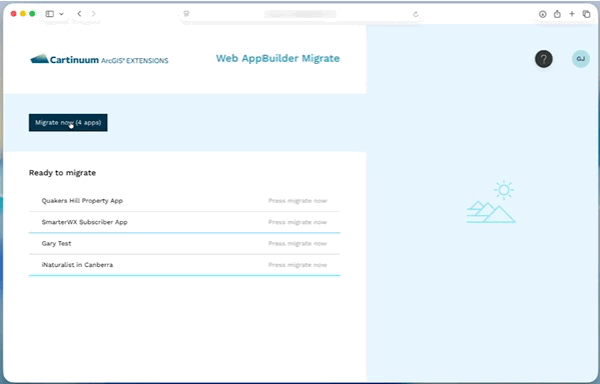Click status text beside Quakers Hill Property App
Screen dimensions: 600x384
click(298, 201)
